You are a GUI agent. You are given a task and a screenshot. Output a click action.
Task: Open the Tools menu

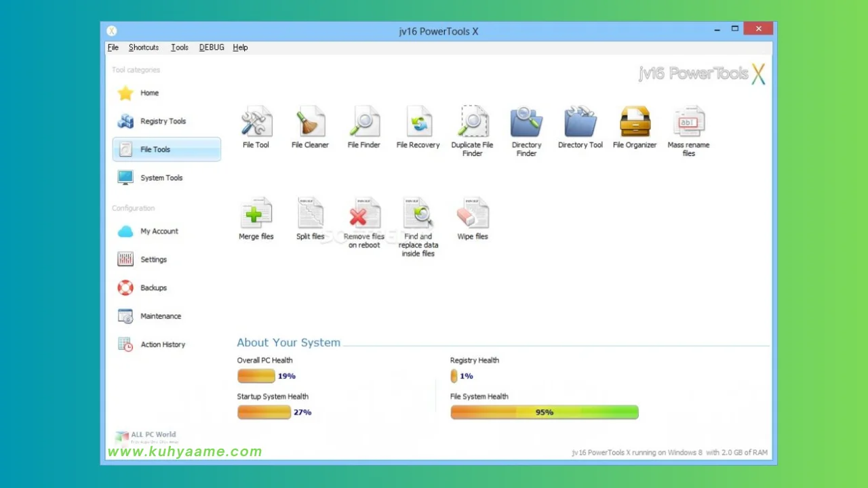tap(180, 47)
